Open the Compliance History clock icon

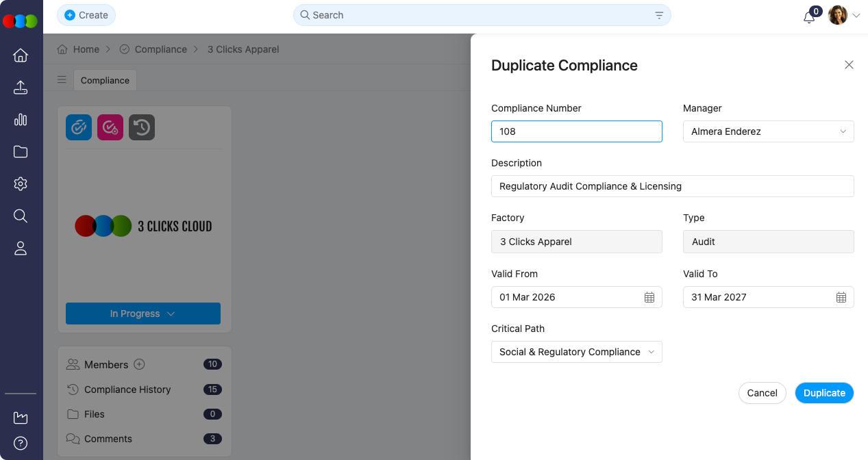[141, 127]
